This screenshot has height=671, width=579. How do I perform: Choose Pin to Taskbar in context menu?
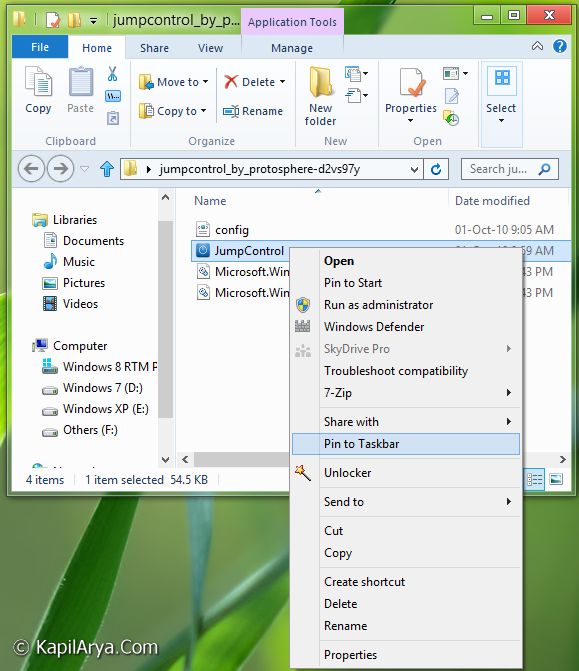click(405, 444)
